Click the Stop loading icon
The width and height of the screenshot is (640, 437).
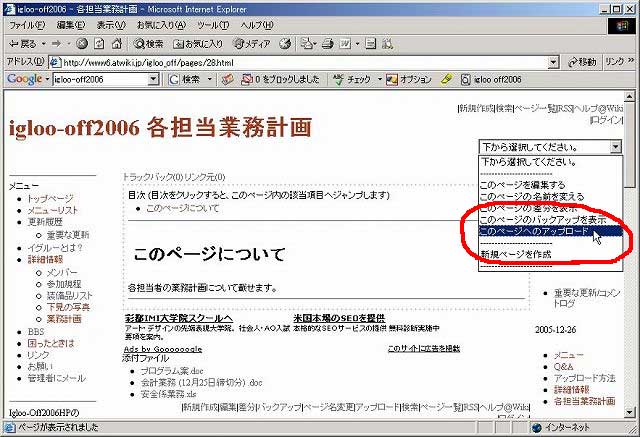coord(82,44)
